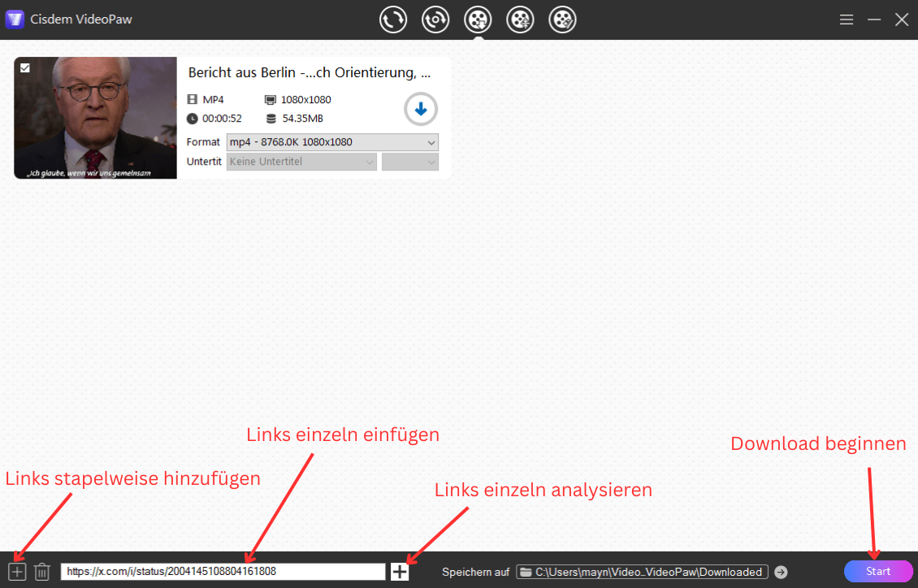Add links batchwise with the plus icon

pyautogui.click(x=16, y=571)
